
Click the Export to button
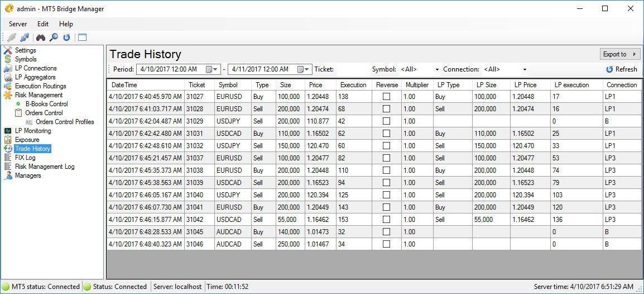pos(619,54)
